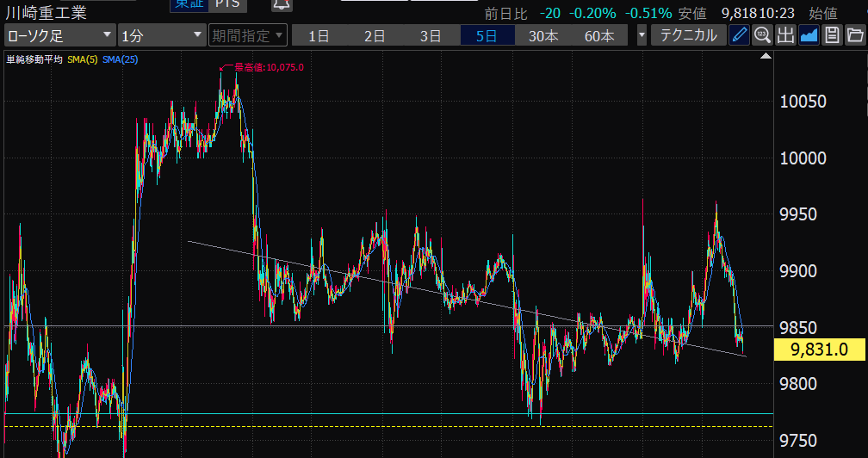Click the 出 export icon
This screenshot has width=868, height=458.
coord(785,35)
